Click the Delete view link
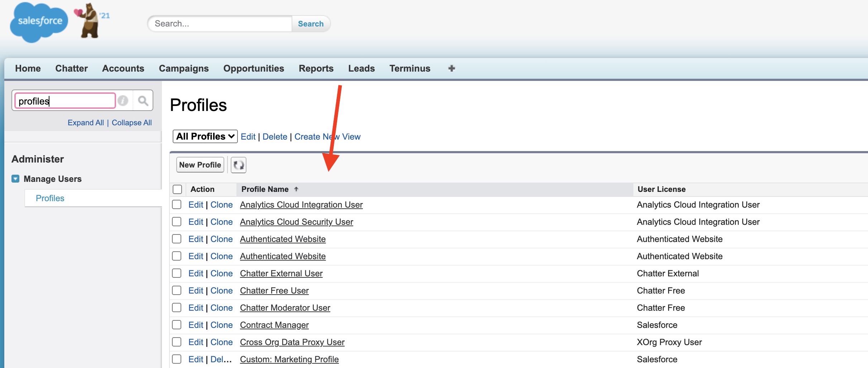Screen dimensions: 868x368 (x=275, y=137)
